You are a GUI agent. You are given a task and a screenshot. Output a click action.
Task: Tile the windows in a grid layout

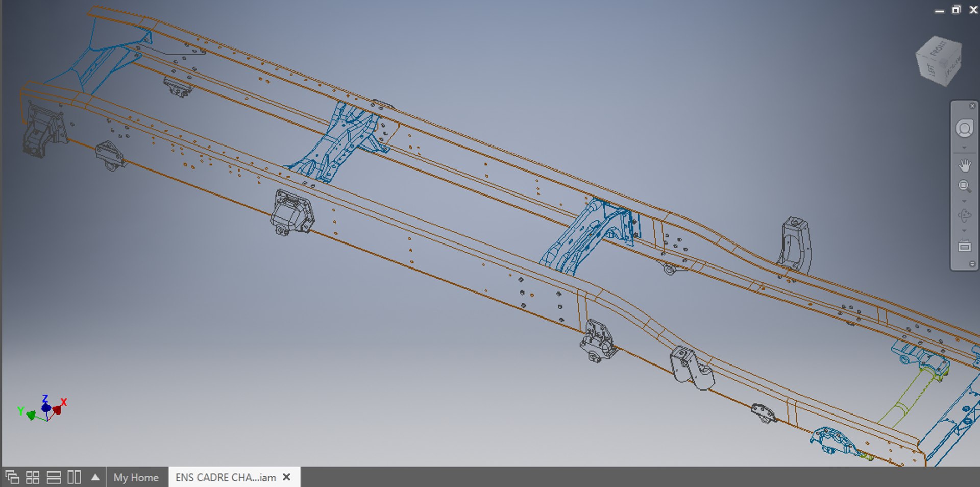tap(33, 477)
